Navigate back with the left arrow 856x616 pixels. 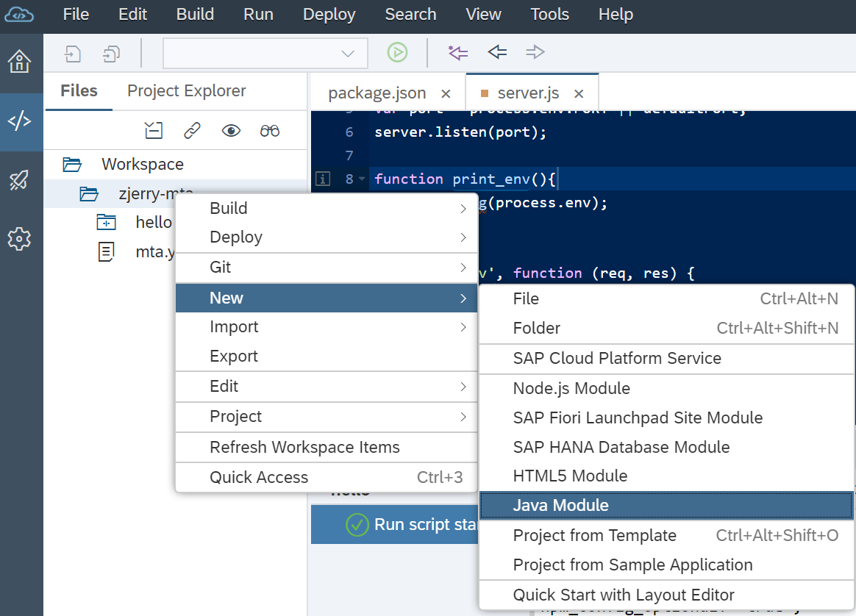click(497, 52)
